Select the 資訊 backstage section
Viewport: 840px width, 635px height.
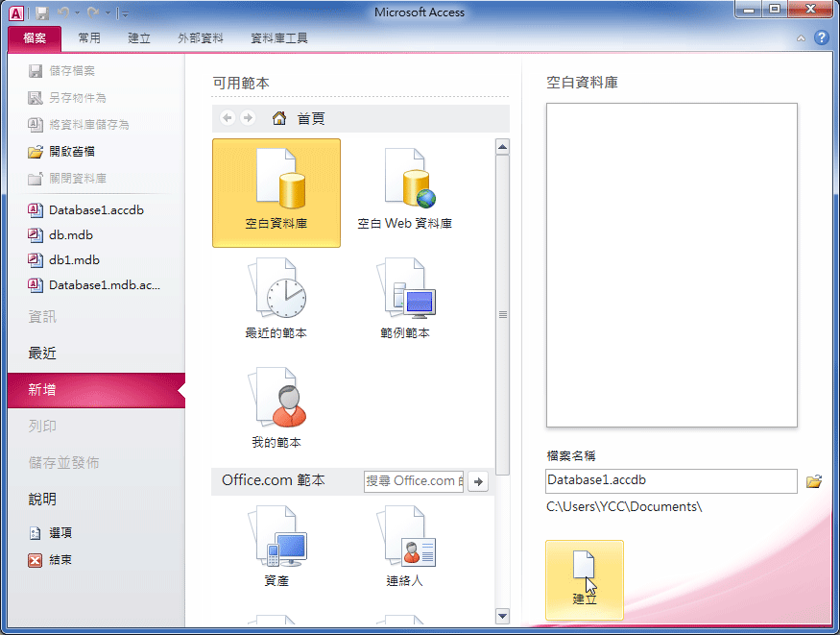click(42, 317)
